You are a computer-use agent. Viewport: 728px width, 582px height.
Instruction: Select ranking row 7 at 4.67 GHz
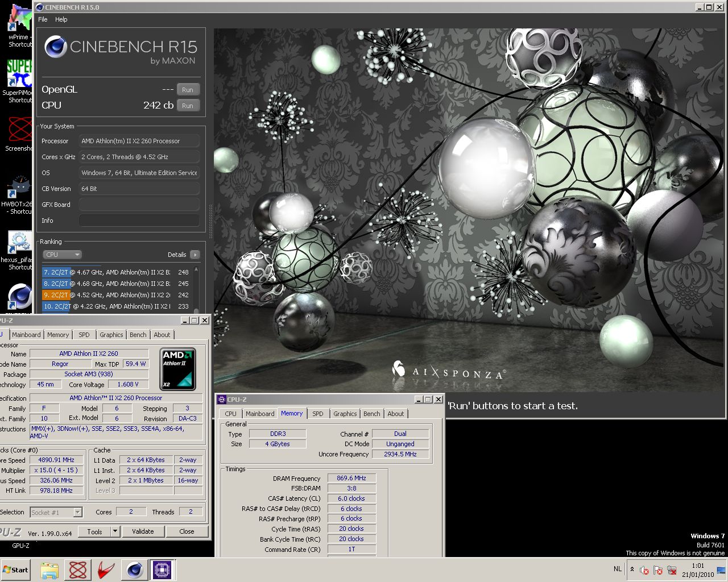coord(116,272)
